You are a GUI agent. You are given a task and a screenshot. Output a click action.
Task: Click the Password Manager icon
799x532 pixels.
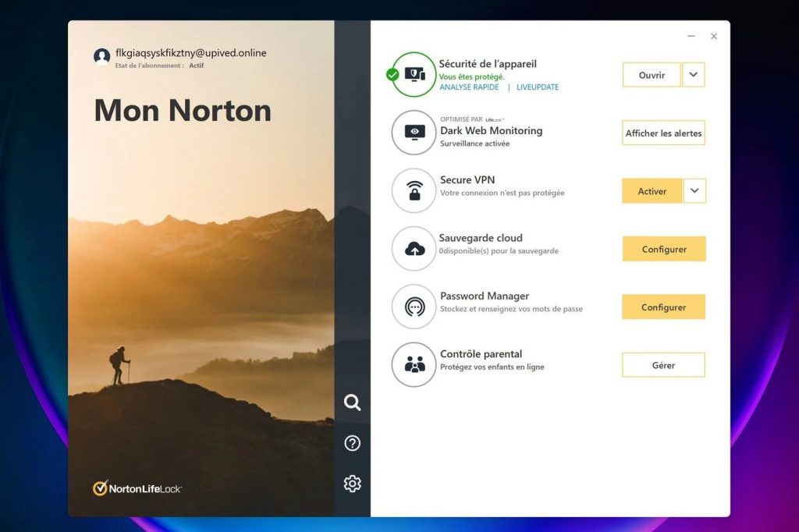(x=414, y=307)
